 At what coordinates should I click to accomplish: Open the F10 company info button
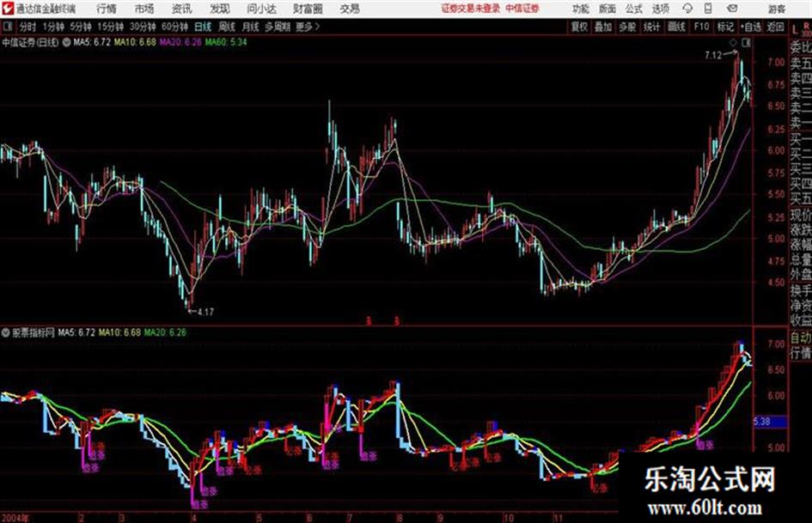(x=701, y=27)
